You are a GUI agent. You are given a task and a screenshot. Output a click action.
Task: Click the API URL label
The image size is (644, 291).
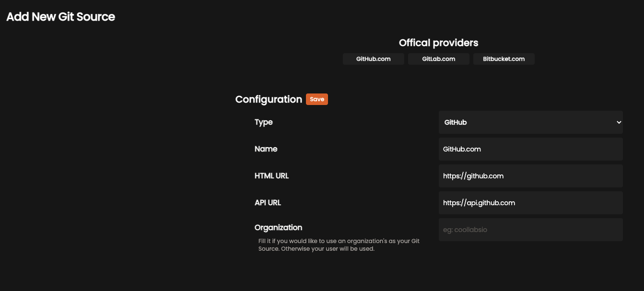point(268,203)
